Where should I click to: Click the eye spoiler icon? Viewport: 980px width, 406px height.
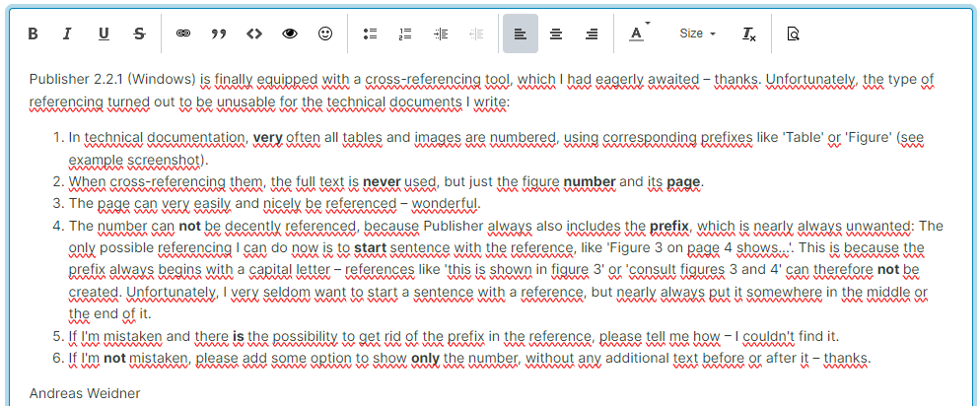(290, 34)
